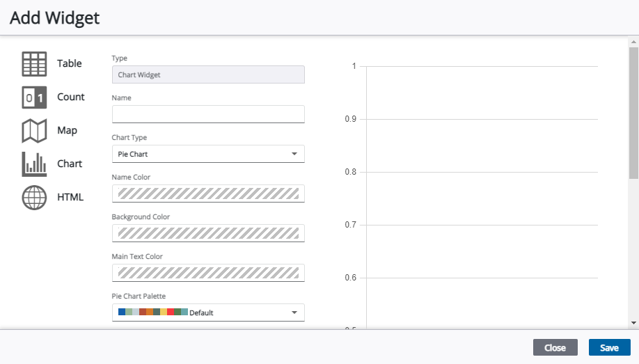Open the Name Color picker
Viewport: 639px width, 364px height.
point(207,193)
